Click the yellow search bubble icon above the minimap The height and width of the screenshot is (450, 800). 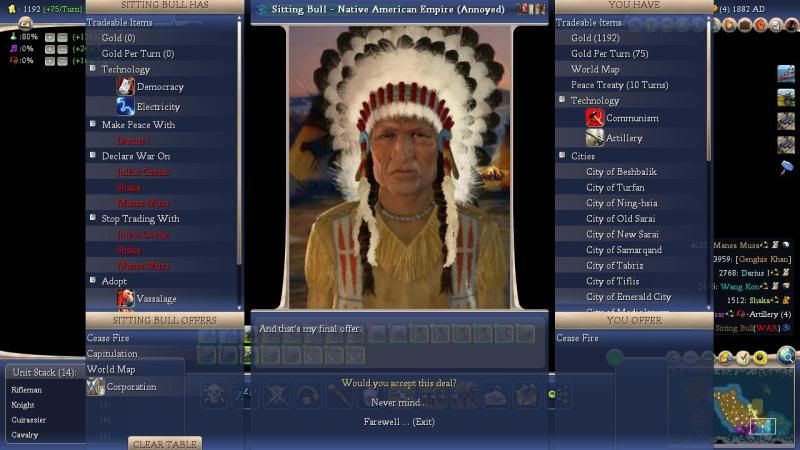pos(760,358)
